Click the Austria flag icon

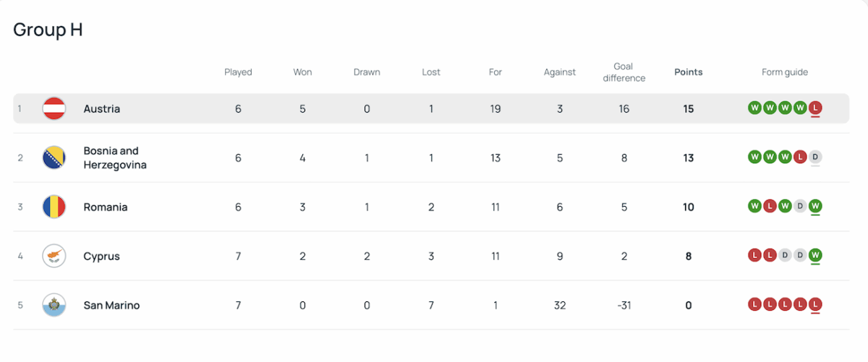coord(54,108)
